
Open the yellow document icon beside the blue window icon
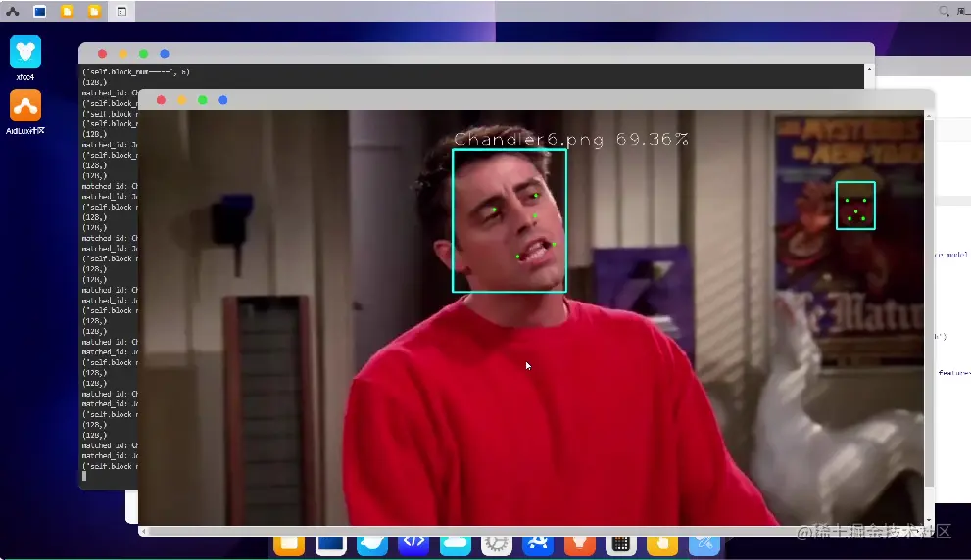click(x=67, y=11)
